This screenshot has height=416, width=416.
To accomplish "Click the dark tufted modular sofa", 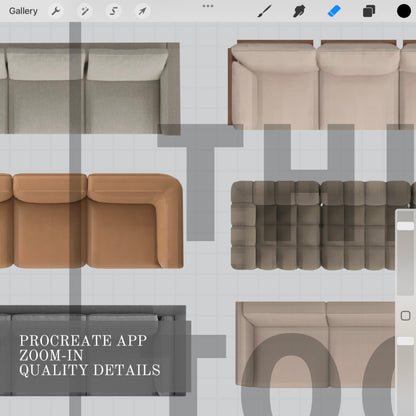I will coord(323,225).
